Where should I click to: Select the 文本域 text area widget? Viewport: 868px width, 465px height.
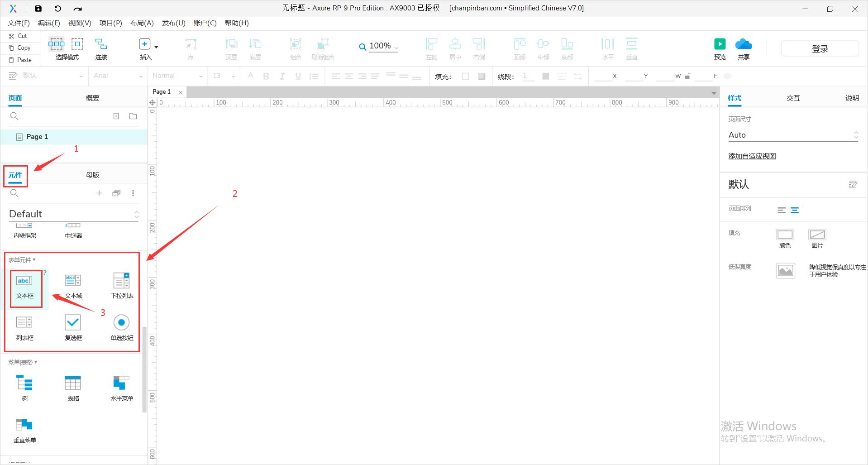coord(73,286)
